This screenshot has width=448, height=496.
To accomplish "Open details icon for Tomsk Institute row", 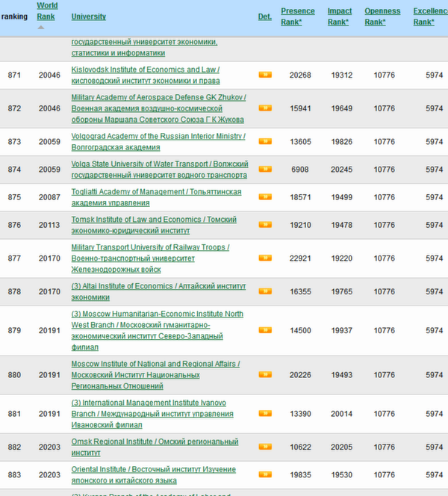I will [265, 225].
